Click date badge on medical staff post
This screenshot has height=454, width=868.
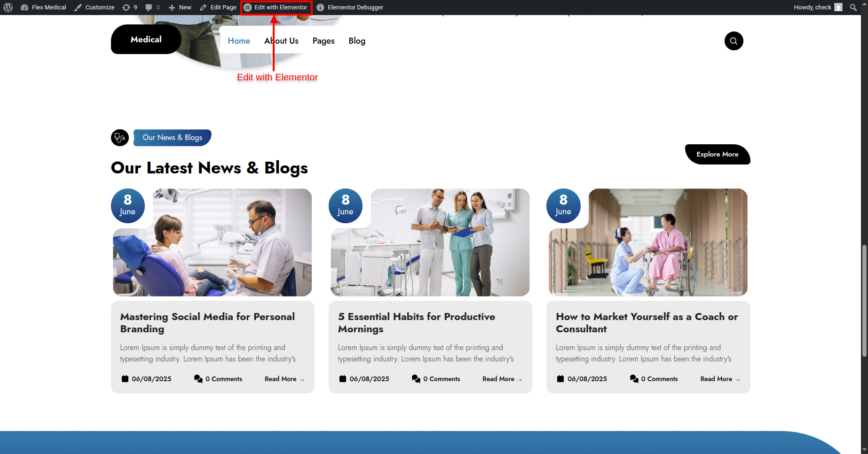(x=346, y=205)
